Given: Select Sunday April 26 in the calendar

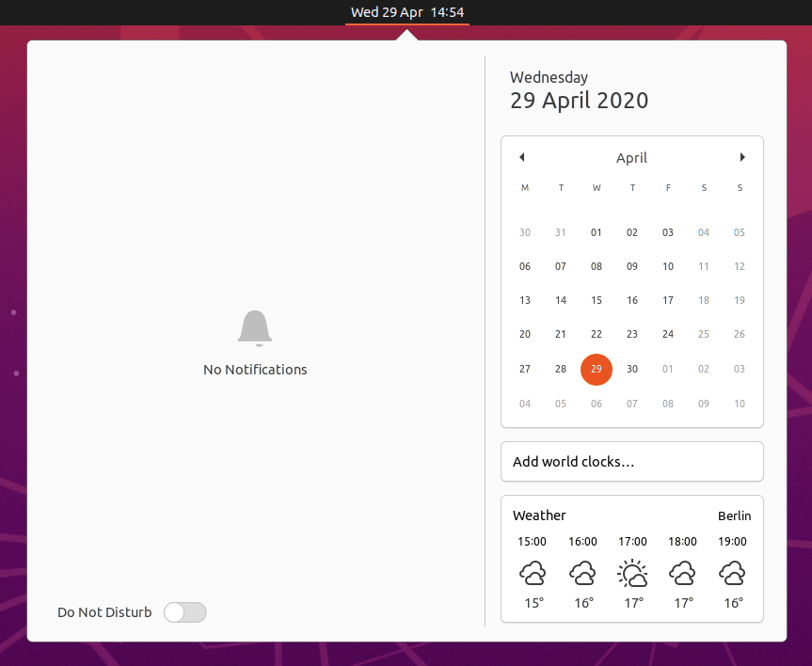Looking at the screenshot, I should 740,334.
